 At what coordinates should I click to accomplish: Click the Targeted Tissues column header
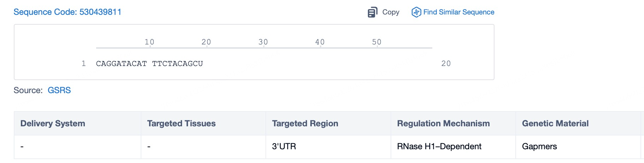tap(181, 123)
